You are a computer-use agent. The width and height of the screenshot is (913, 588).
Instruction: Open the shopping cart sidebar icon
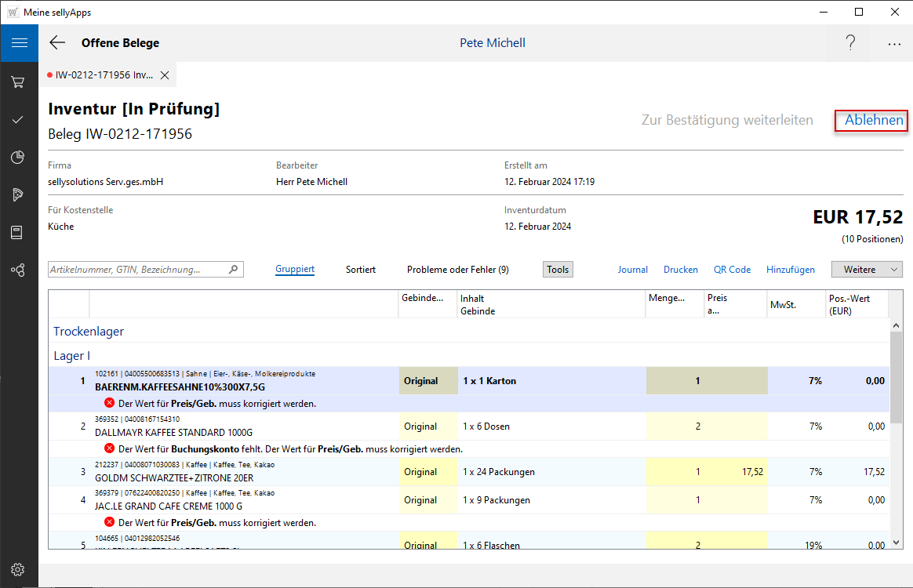point(18,82)
